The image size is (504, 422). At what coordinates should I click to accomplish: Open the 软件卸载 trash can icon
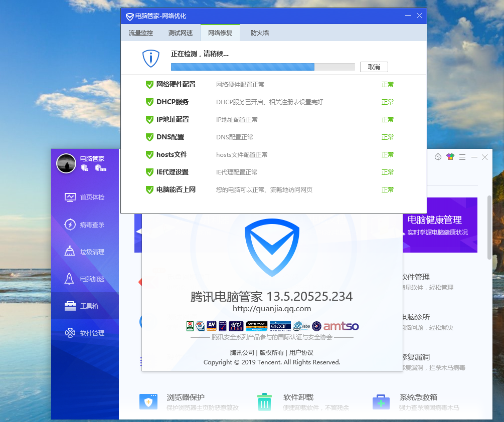pos(264,402)
